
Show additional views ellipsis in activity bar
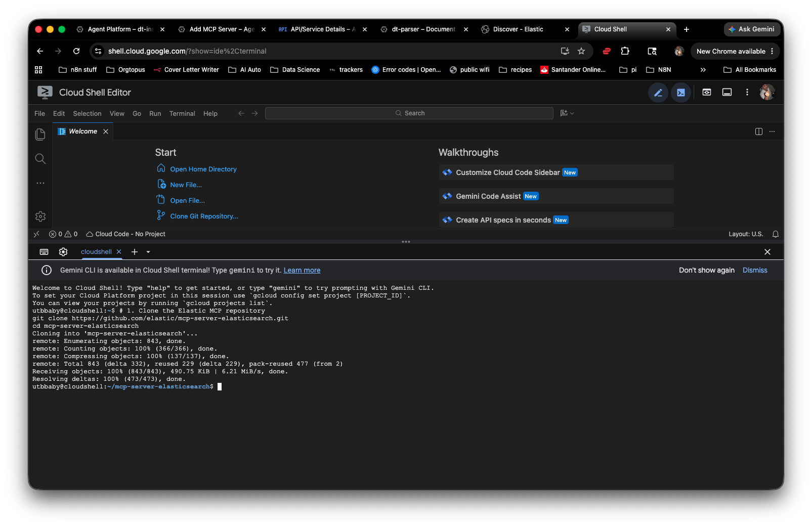tap(40, 183)
